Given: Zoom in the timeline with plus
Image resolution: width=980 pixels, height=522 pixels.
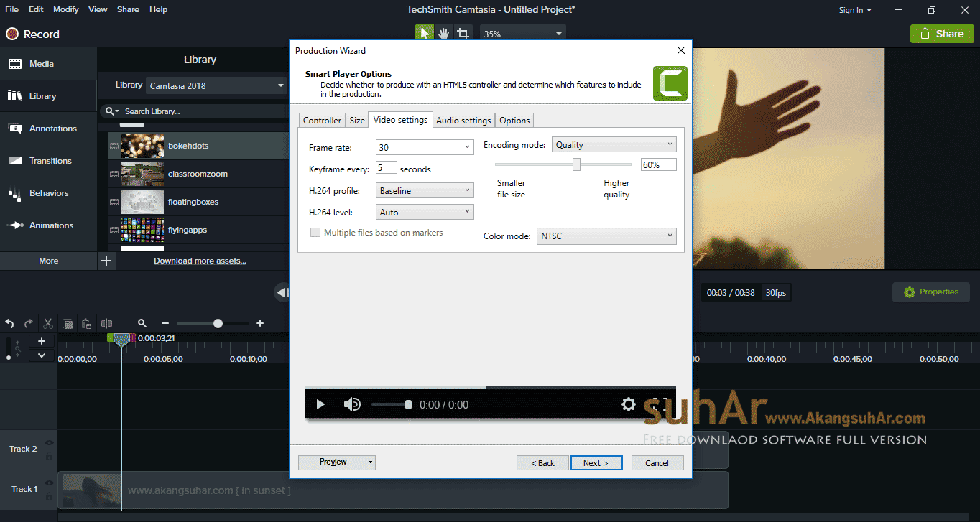Looking at the screenshot, I should point(260,324).
